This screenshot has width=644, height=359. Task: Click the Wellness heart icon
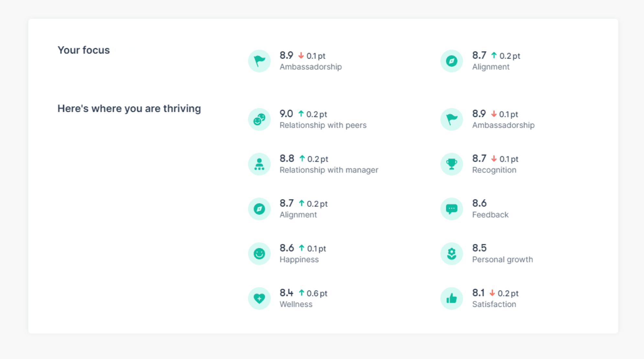pyautogui.click(x=259, y=298)
